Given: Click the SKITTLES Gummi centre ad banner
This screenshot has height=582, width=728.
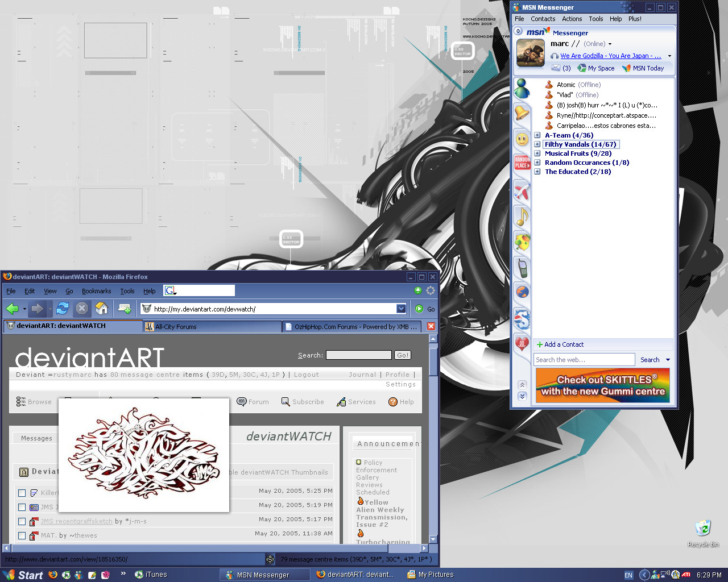Looking at the screenshot, I should pyautogui.click(x=603, y=385).
